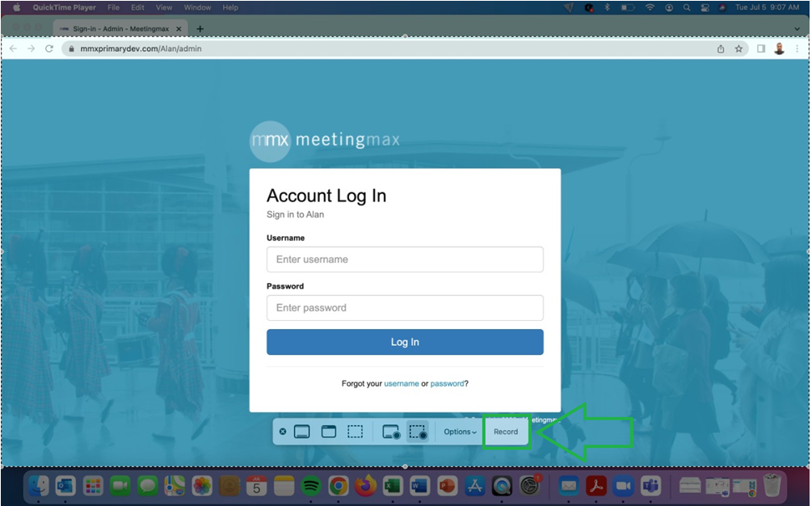
Task: Focus the Username input field
Action: [x=405, y=259]
